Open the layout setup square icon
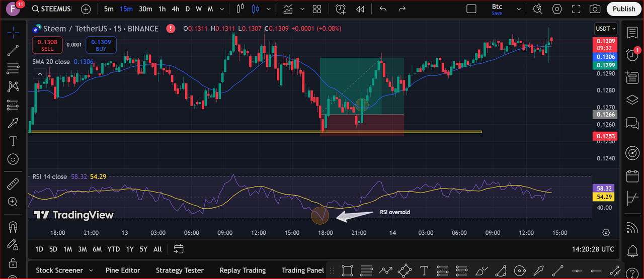 [x=471, y=9]
